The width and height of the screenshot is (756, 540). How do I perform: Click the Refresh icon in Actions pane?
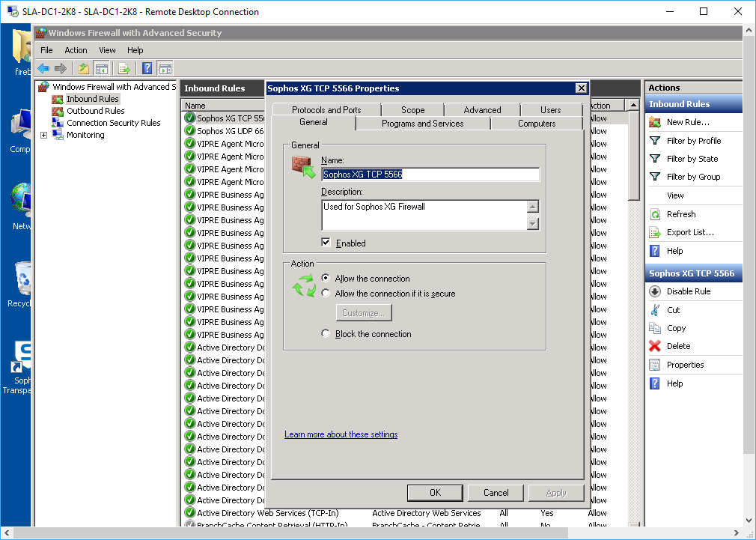click(x=655, y=214)
